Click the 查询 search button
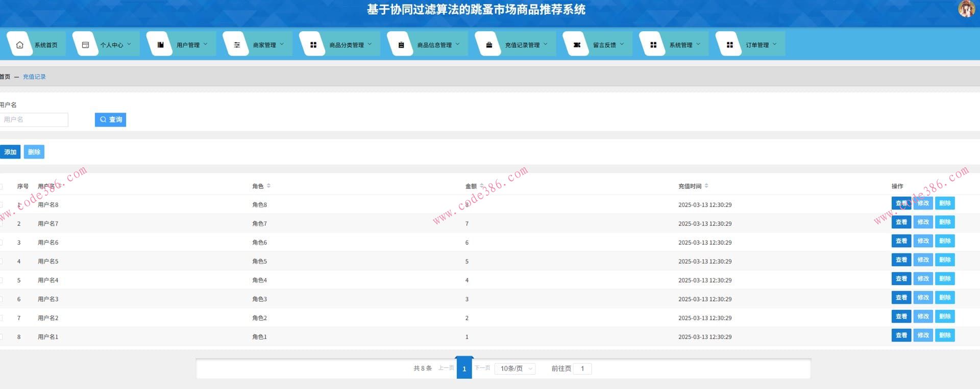The image size is (980, 389). (110, 120)
